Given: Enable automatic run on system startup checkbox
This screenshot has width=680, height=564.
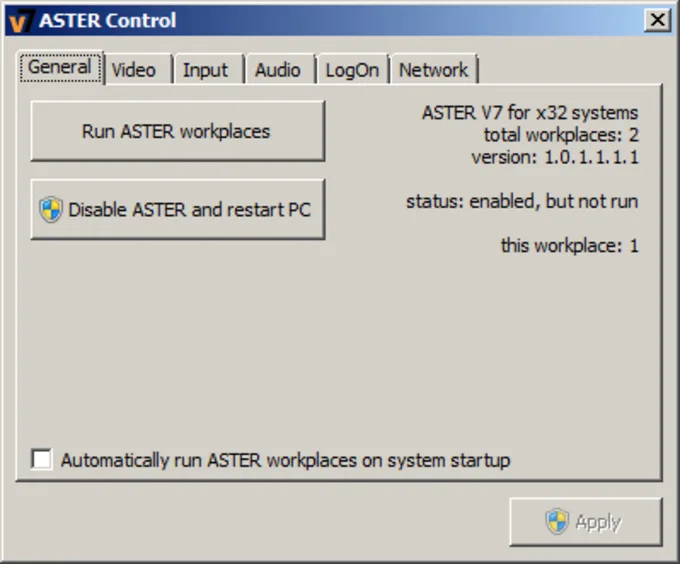Looking at the screenshot, I should 42,460.
